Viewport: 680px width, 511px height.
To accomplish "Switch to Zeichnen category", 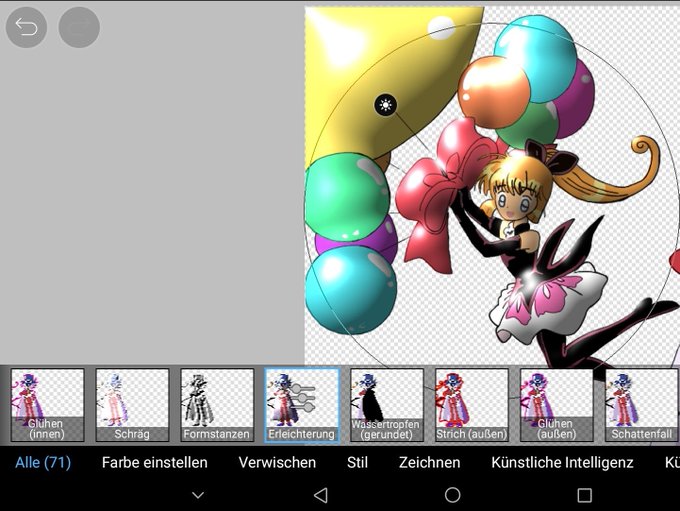I will tap(429, 462).
